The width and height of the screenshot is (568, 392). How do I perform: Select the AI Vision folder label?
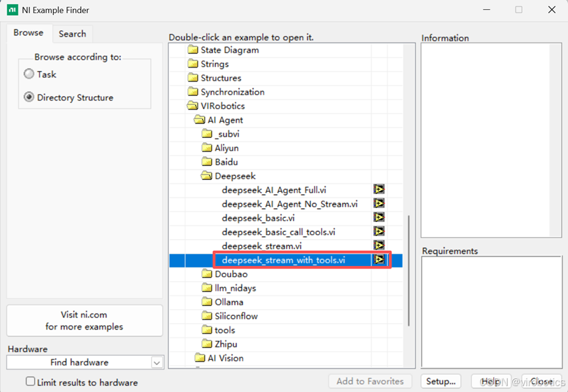[225, 358]
